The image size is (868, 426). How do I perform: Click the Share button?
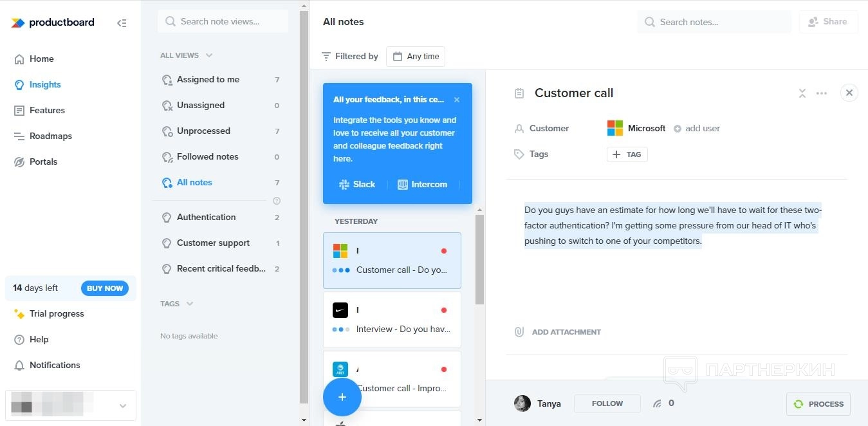[x=828, y=22]
